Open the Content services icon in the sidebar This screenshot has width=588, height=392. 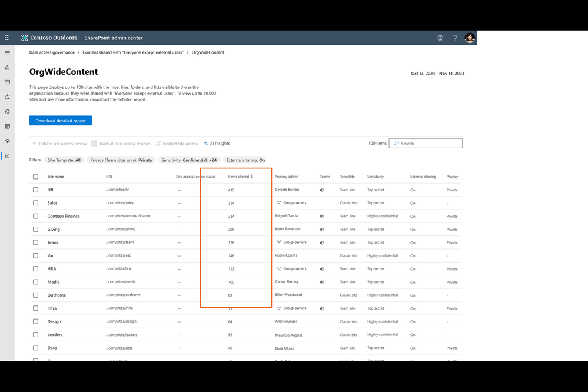click(7, 127)
